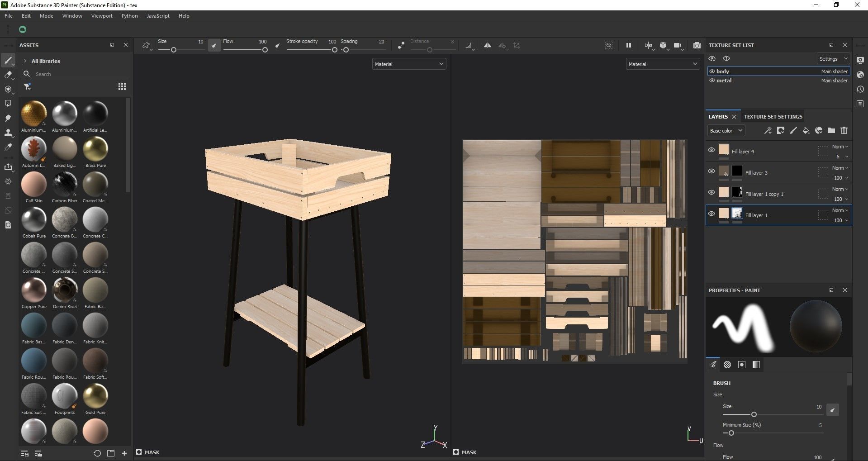
Task: Click the Fill layer 1 mask thumbnail
Action: point(737,214)
